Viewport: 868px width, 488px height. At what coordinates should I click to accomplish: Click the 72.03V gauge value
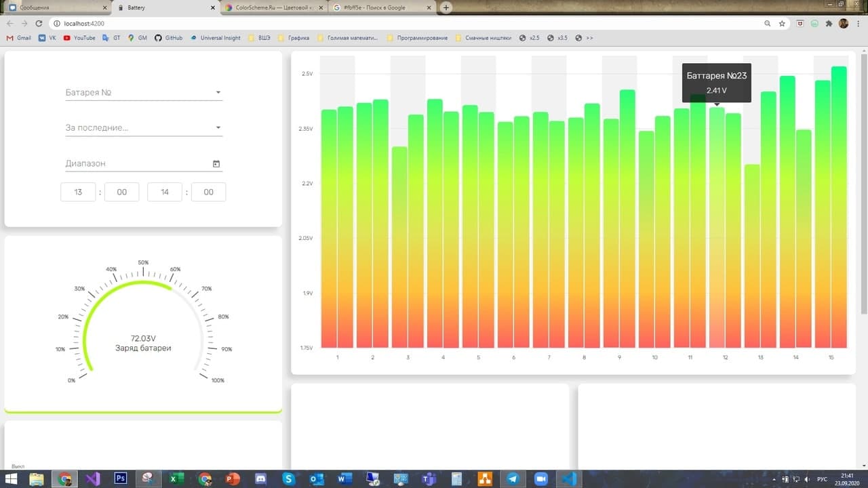tap(143, 338)
